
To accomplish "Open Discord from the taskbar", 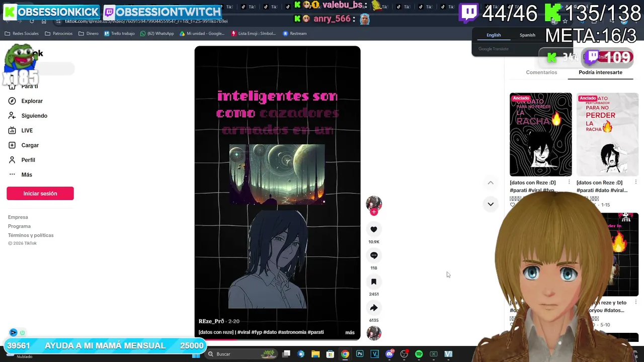I will pos(389,354).
